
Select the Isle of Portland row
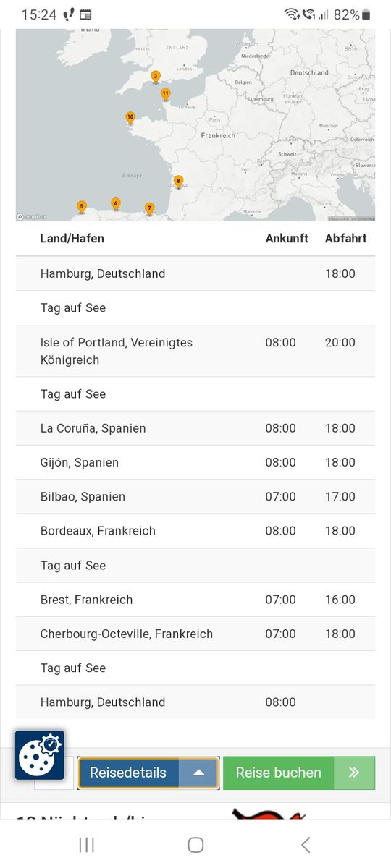click(195, 351)
